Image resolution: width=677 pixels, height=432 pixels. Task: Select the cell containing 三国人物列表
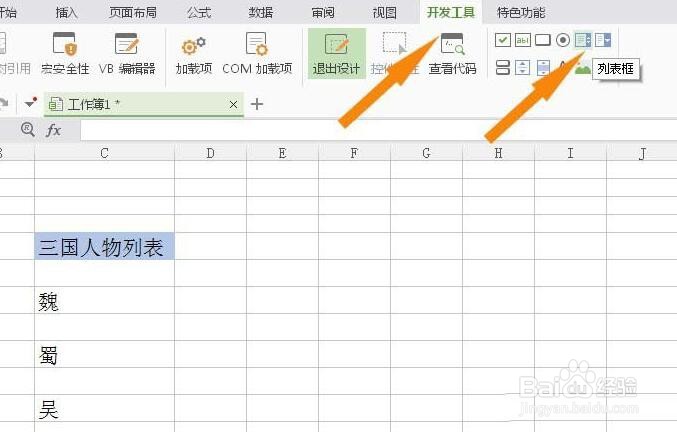(x=104, y=246)
